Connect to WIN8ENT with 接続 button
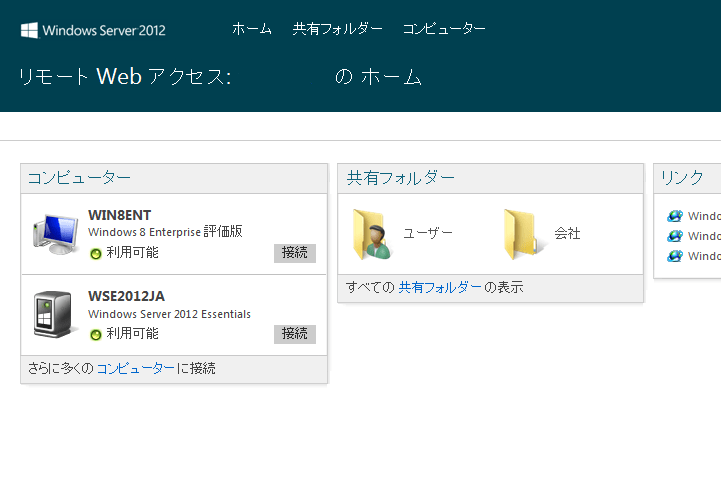Screen dimensions: 721x488 295,253
